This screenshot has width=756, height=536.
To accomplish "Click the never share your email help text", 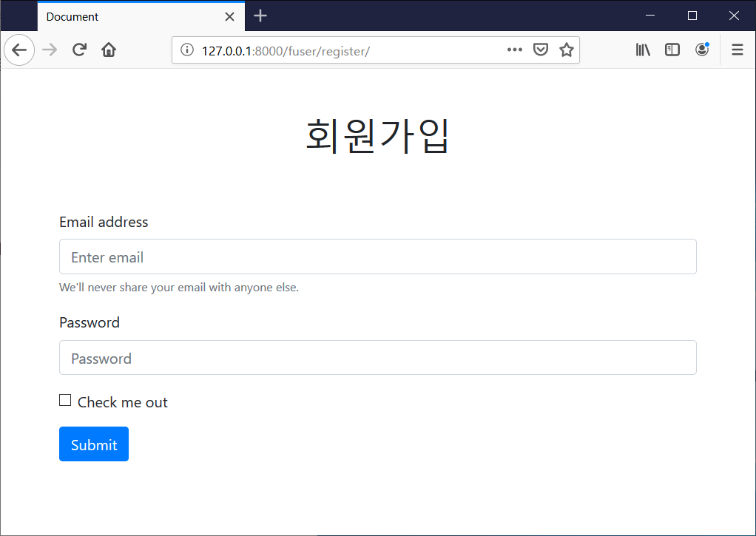I will point(179,288).
